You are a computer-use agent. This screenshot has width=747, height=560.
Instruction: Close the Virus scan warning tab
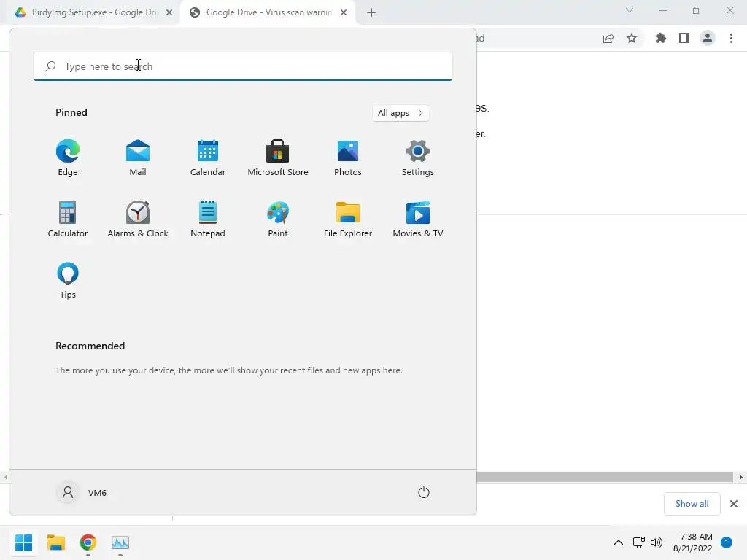(x=344, y=12)
